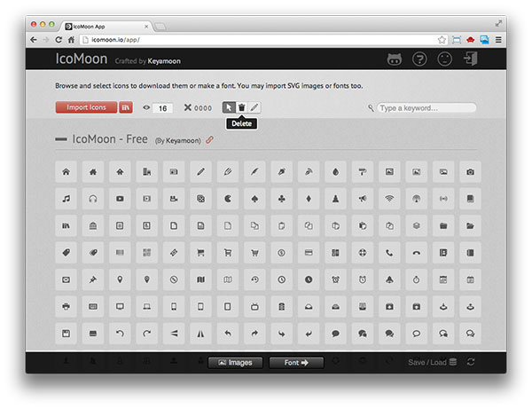Activate the Delete trash tool
This screenshot has width=532, height=409.
pos(241,107)
